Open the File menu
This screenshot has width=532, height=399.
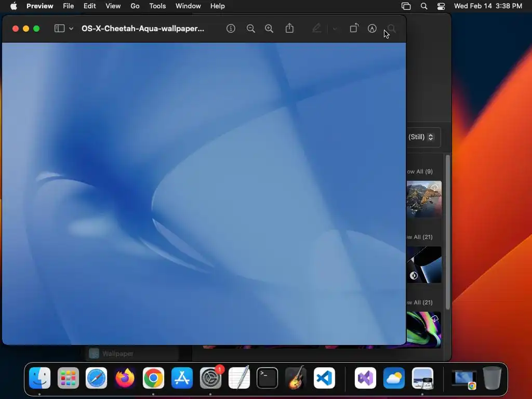(x=68, y=6)
